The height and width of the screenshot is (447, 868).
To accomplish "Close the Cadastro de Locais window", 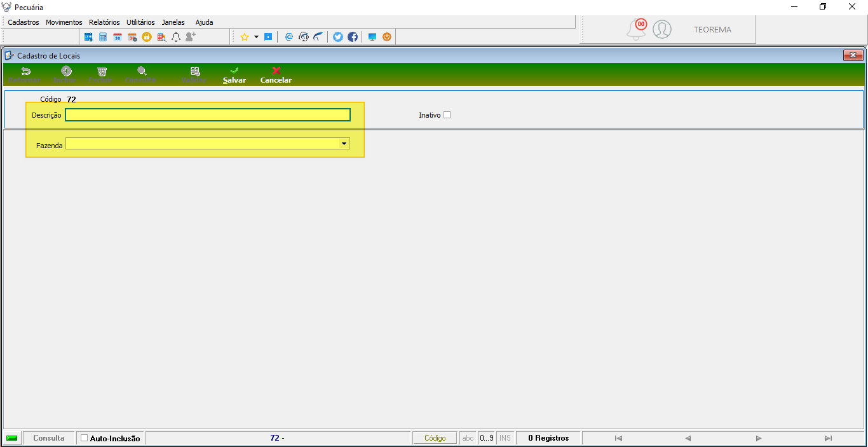I will [x=853, y=55].
